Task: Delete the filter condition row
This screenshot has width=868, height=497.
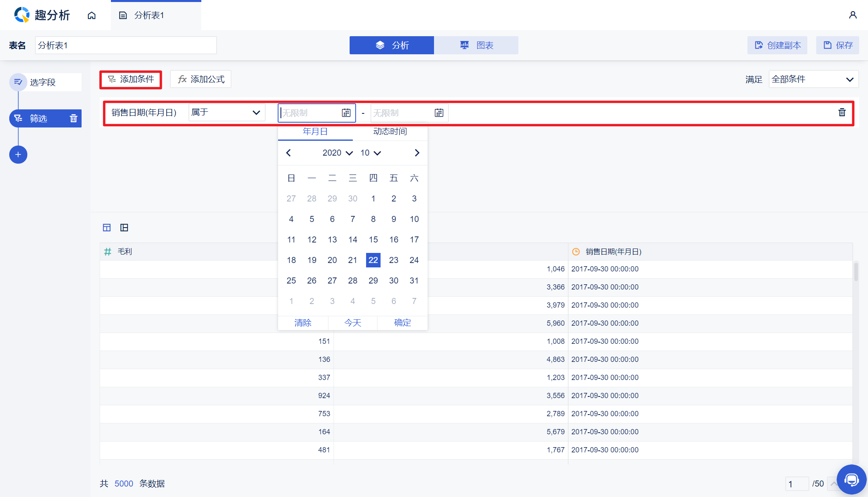Action: click(x=842, y=113)
